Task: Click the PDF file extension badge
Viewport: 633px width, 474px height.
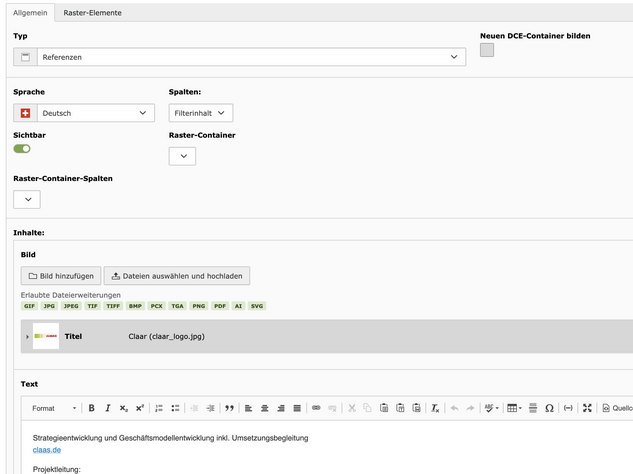Action: (x=220, y=306)
